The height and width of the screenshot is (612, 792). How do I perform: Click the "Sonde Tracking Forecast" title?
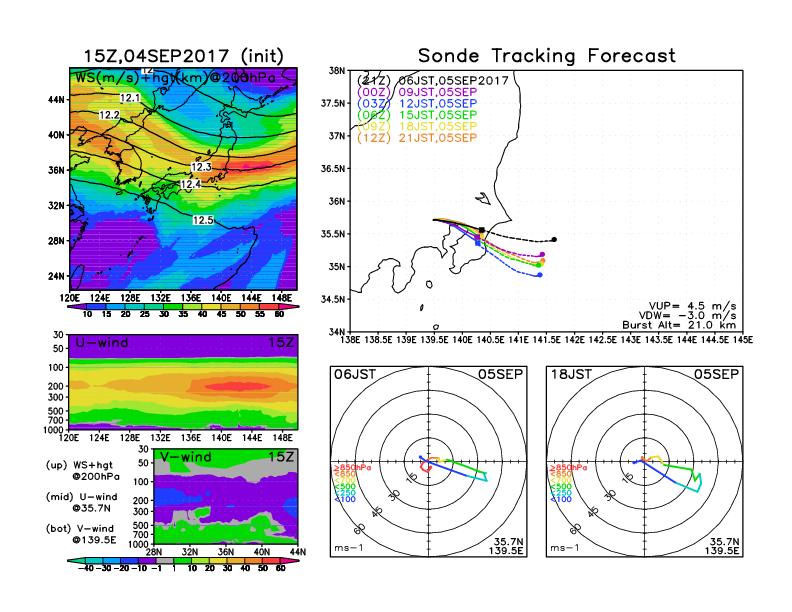547,56
